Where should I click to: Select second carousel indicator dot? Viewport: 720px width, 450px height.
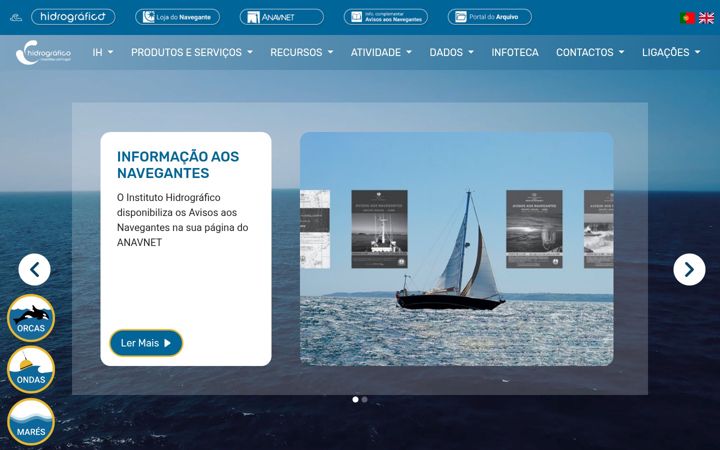(x=365, y=399)
